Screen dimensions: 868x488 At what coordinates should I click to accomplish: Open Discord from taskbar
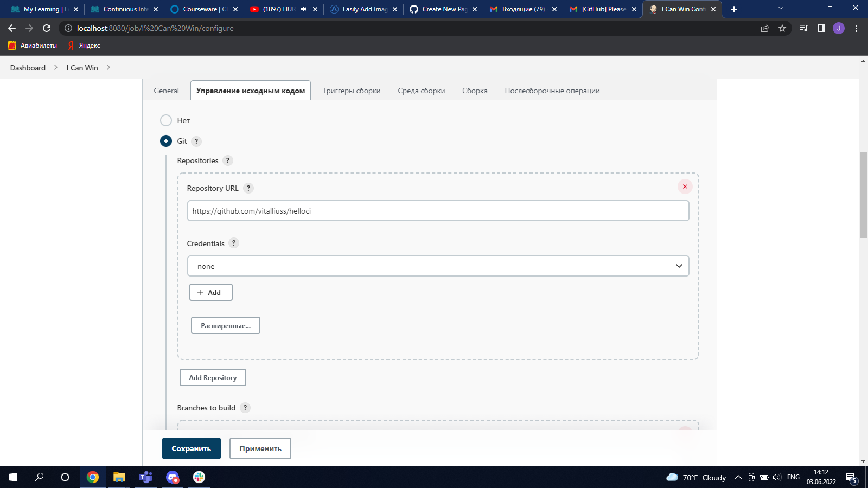pyautogui.click(x=173, y=477)
